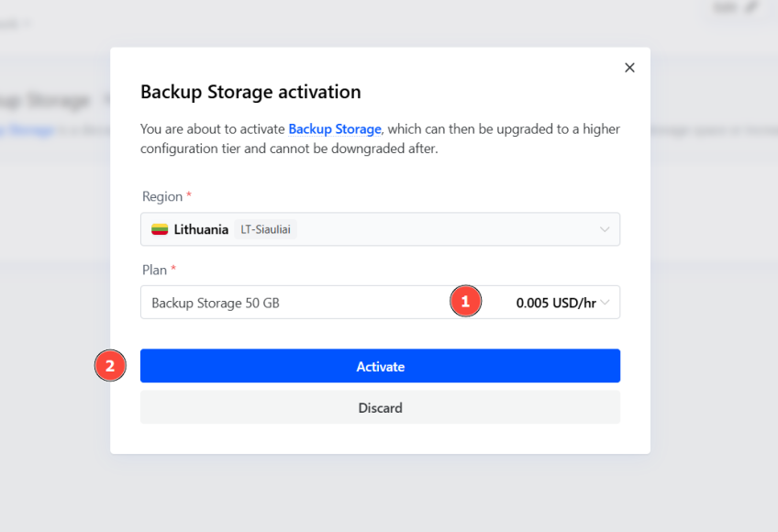The width and height of the screenshot is (778, 532).
Task: Open the Region dropdown
Action: [x=380, y=229]
